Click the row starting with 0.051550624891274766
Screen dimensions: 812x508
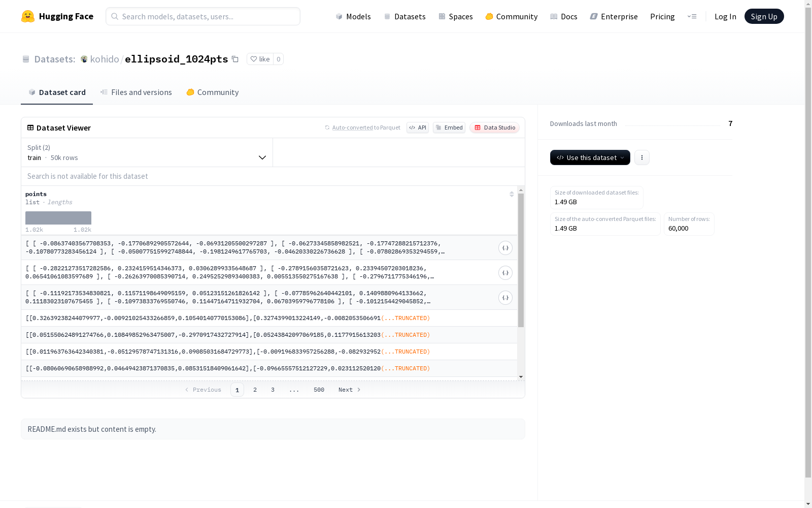(x=269, y=335)
